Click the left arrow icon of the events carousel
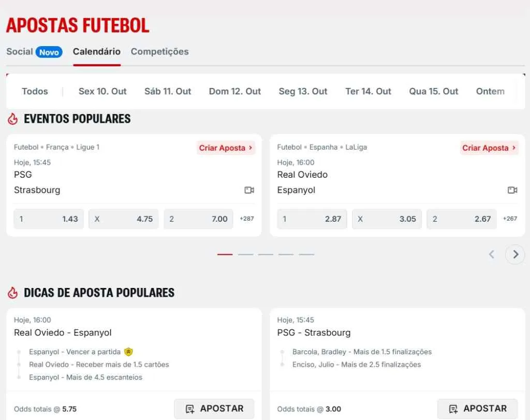Viewport: 530px width, 420px height. (492, 254)
